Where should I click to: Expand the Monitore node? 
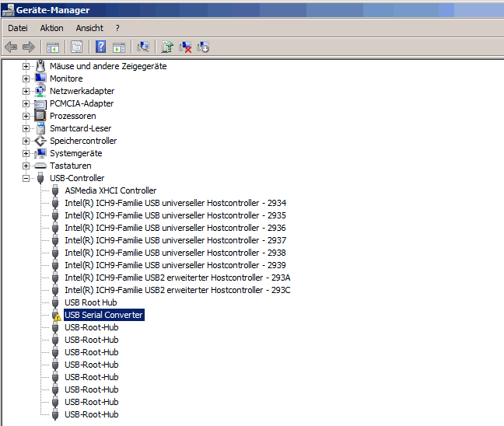coord(26,79)
